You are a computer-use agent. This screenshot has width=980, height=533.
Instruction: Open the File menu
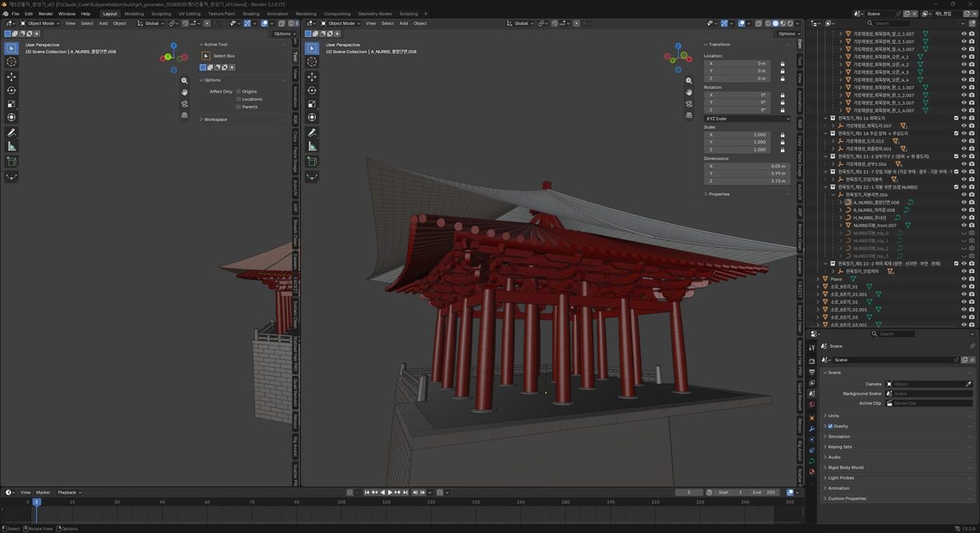coord(15,13)
